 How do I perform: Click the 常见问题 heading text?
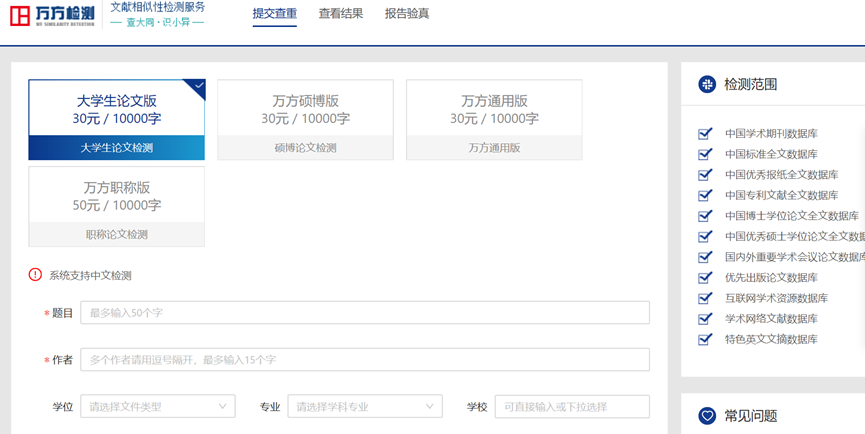[751, 416]
